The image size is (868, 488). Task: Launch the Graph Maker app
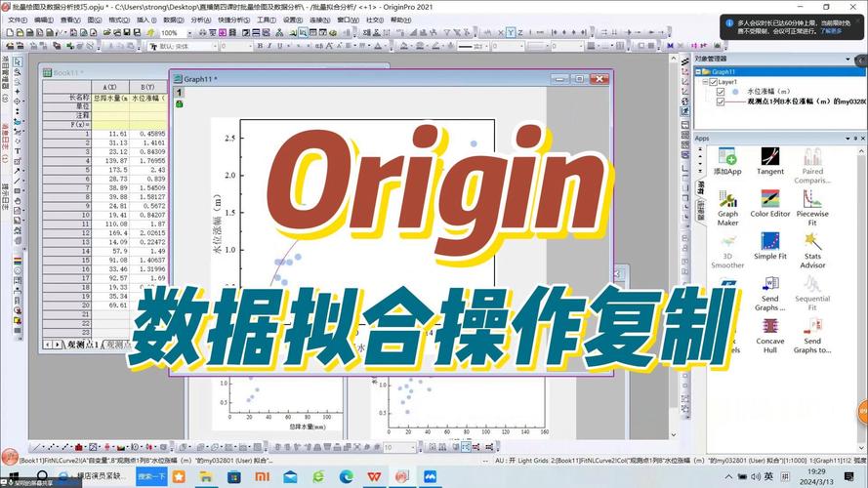(x=727, y=208)
